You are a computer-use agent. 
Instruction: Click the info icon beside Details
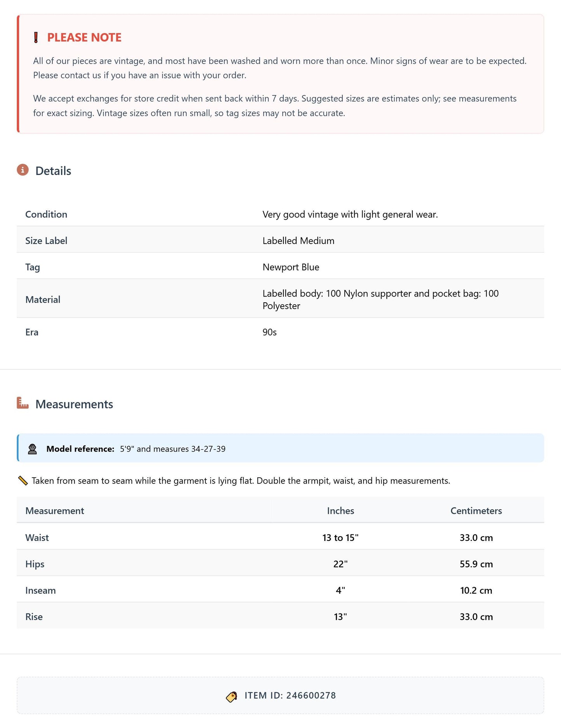23,170
